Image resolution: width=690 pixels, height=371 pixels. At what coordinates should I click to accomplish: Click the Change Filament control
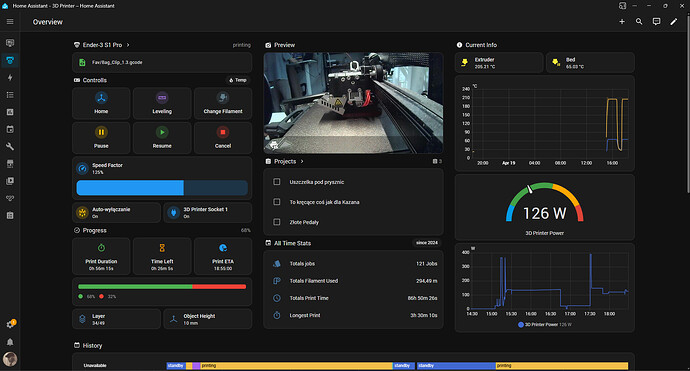[x=223, y=103]
